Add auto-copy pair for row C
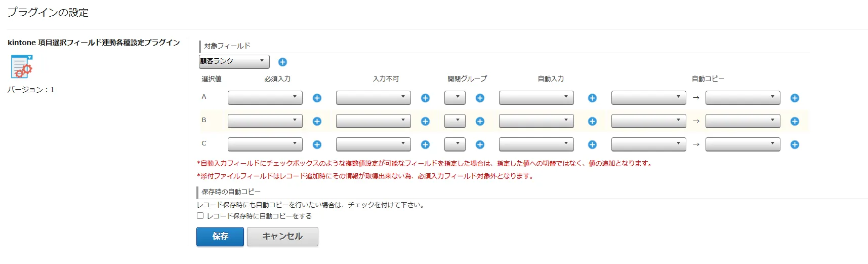868x264 pixels. tap(795, 144)
